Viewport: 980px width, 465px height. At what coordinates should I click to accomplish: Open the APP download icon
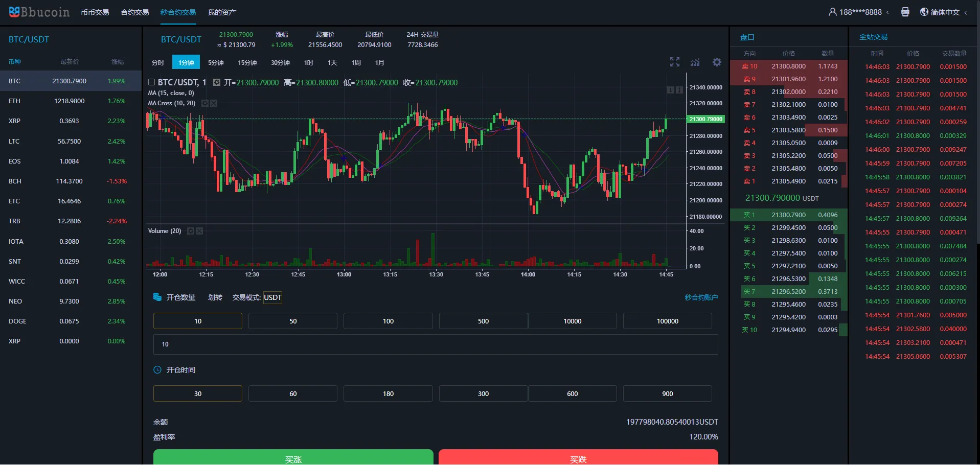(905, 12)
